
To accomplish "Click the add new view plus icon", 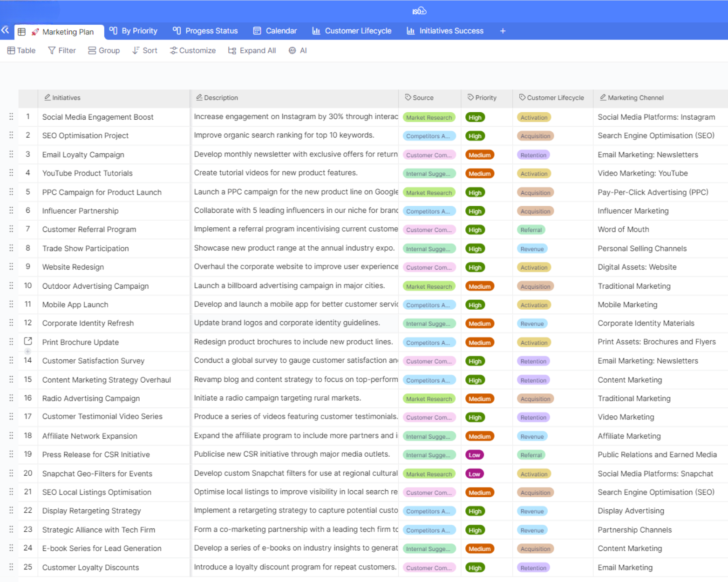I will click(503, 31).
